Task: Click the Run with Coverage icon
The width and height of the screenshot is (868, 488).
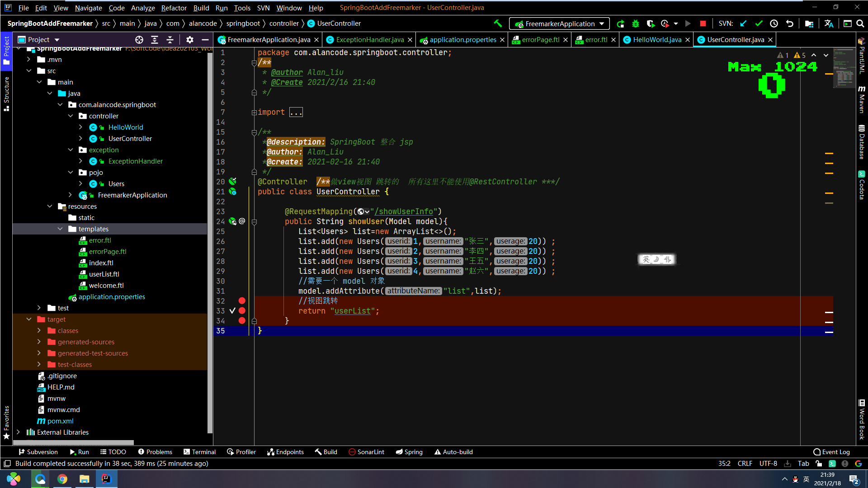Action: 651,23
